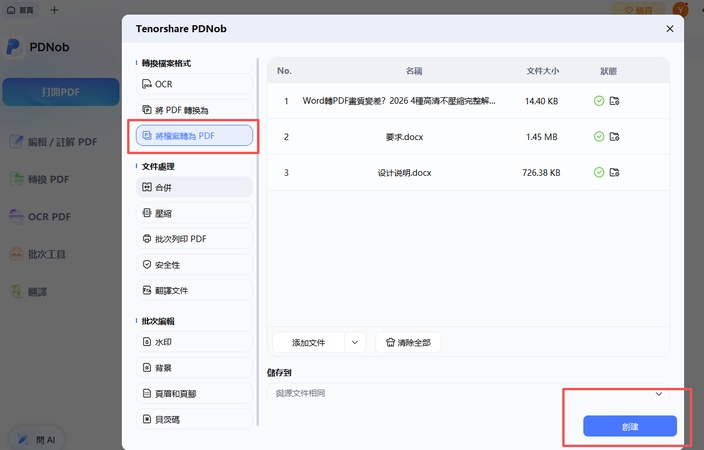Click the green check status for 设计说明.docx

(599, 172)
